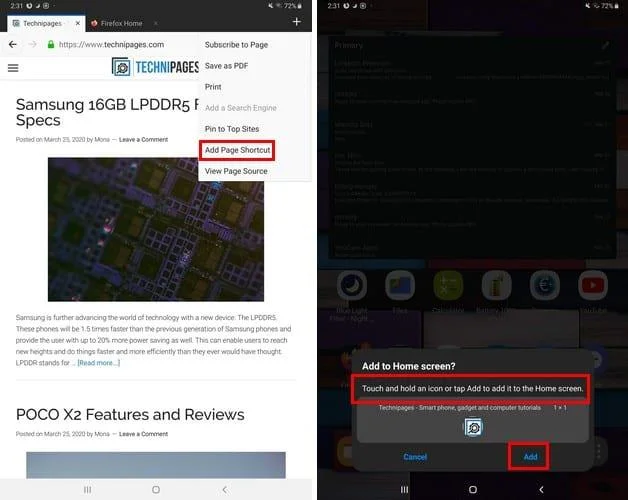Tap back button in left screen nav bar
628x500 pixels.
(x=225, y=490)
